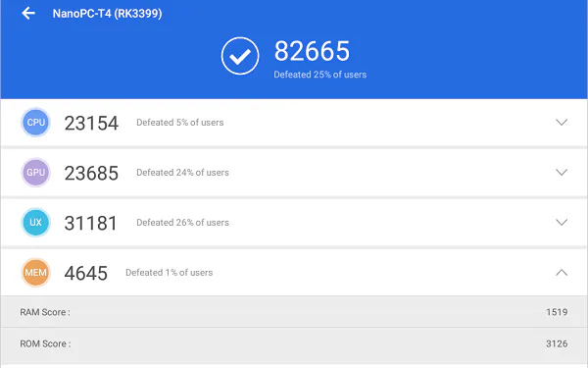Expand the CPU score details chevron
Image resolution: width=588 pixels, height=368 pixels.
tap(562, 122)
